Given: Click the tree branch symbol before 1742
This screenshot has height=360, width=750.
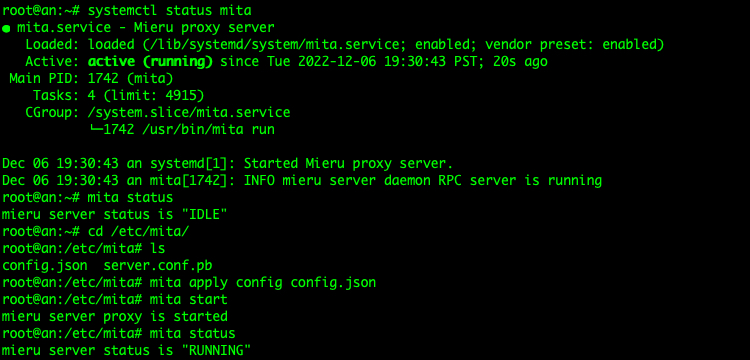Looking at the screenshot, I should (96, 129).
